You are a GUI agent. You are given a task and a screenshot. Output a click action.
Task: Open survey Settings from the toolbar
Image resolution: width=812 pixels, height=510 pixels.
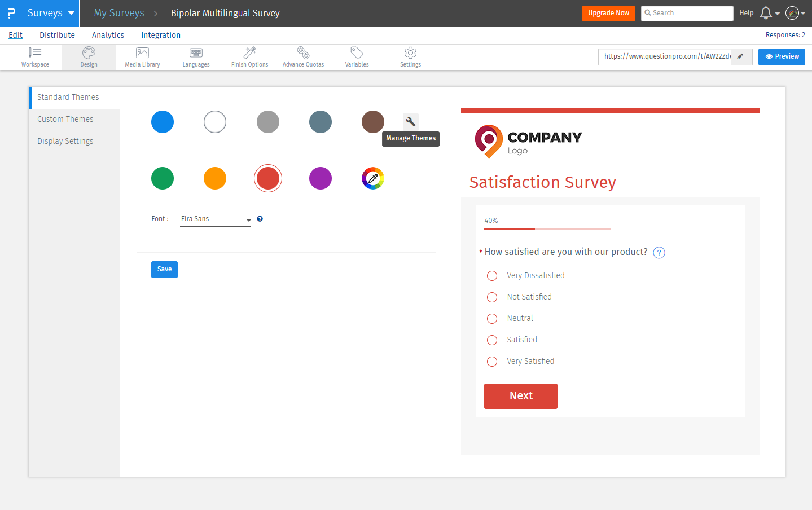(x=410, y=56)
